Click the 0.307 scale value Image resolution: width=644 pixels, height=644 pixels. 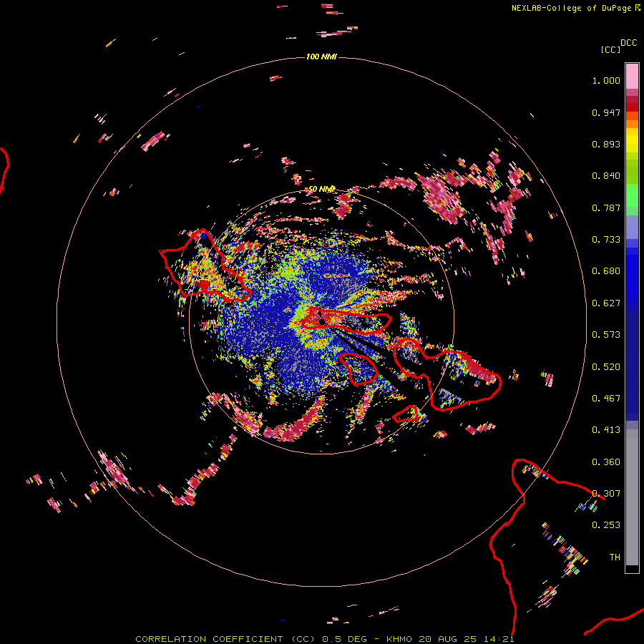click(x=606, y=494)
